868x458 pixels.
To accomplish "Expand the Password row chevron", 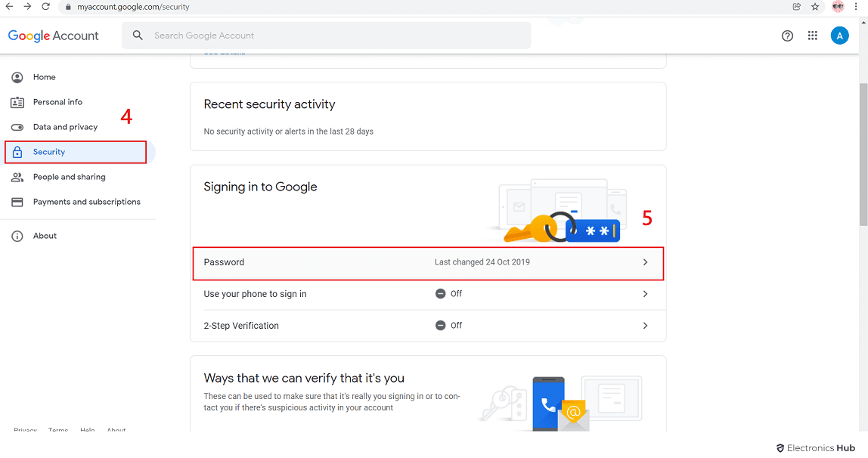I will tap(645, 262).
